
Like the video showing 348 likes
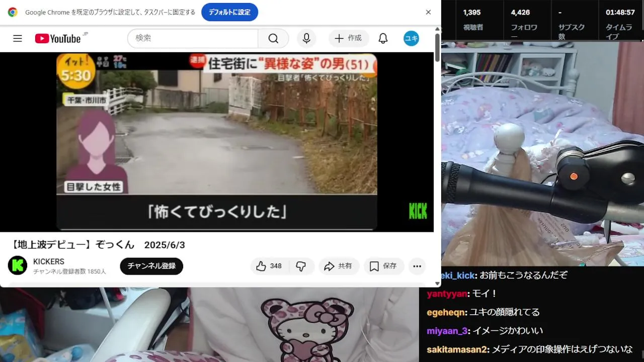click(270, 266)
